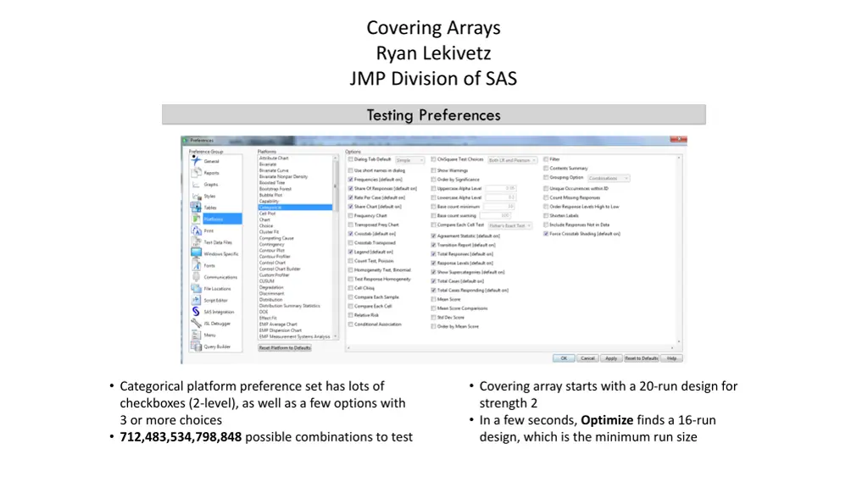Toggle the Frequencies checkbox
Image resolution: width=868 pixels, height=488 pixels.
pyautogui.click(x=350, y=180)
